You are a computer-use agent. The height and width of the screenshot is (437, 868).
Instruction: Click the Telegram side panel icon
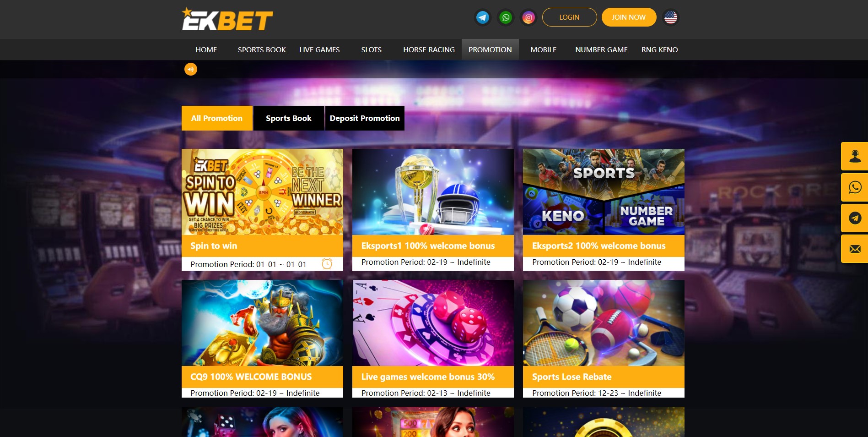coord(855,218)
